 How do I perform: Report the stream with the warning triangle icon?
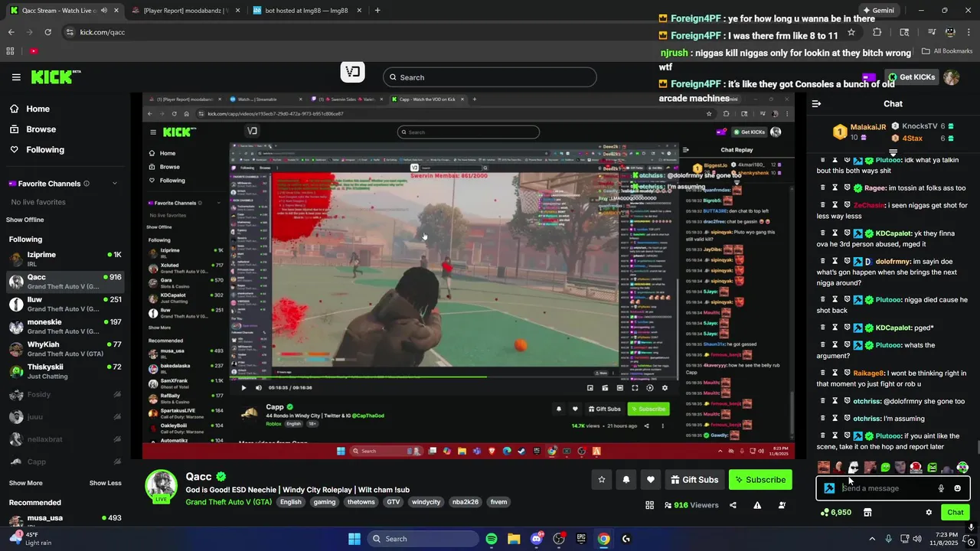click(x=757, y=505)
